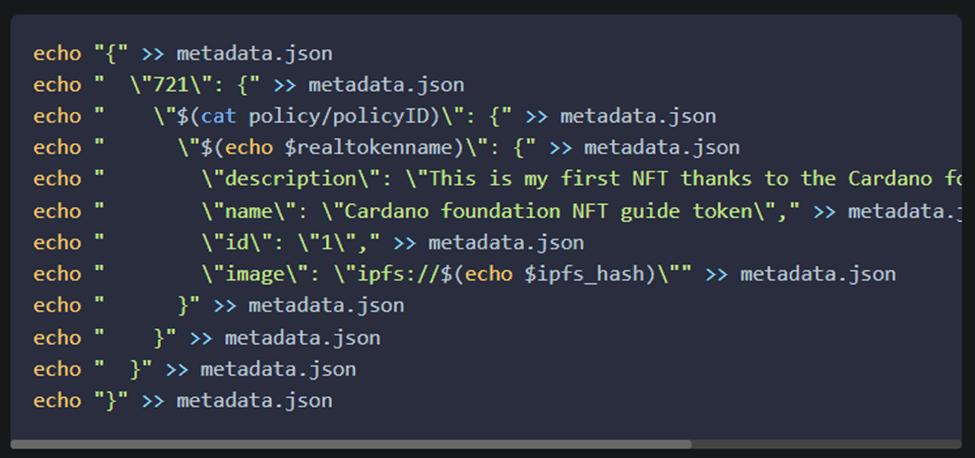Image resolution: width=975 pixels, height=458 pixels.
Task: Click the ipfs:// prefix in image line
Action: (398, 274)
